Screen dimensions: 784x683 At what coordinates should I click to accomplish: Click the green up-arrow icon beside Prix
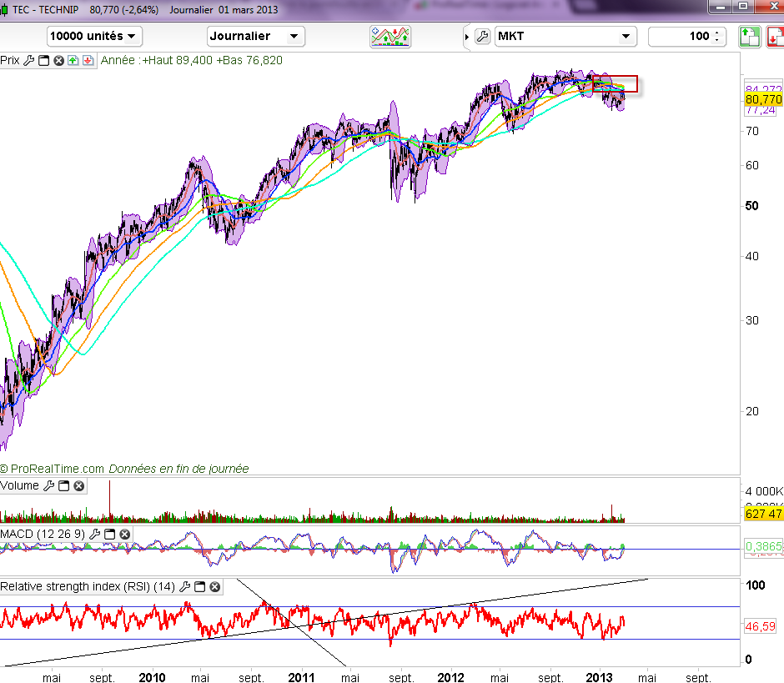click(x=73, y=61)
